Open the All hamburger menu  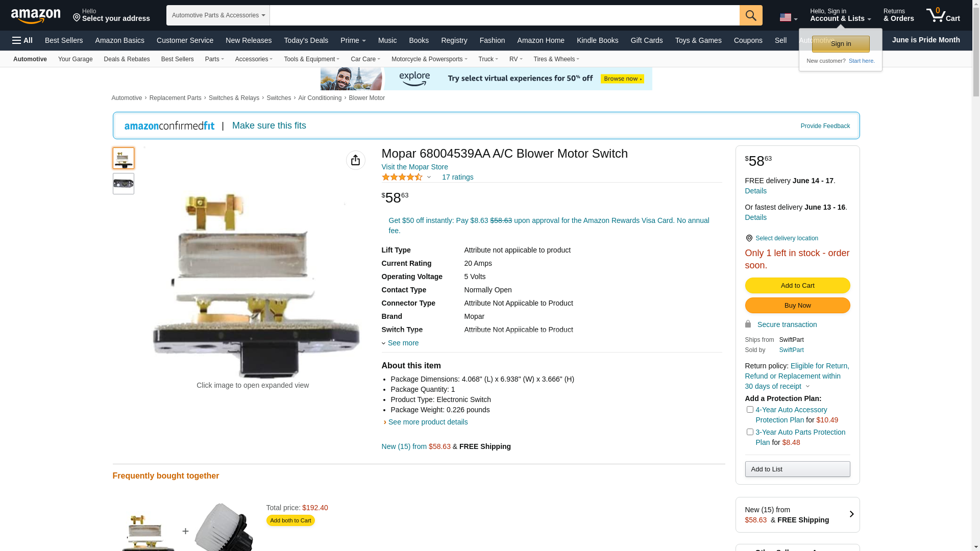(x=22, y=40)
